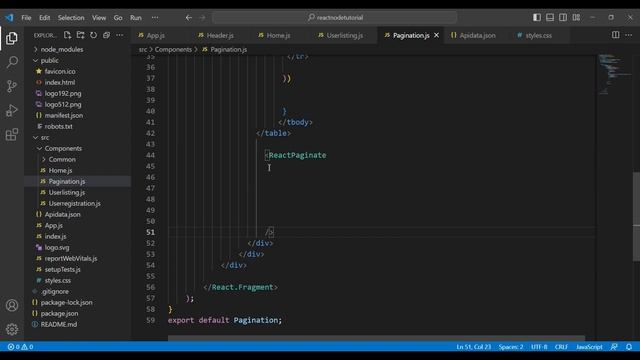The width and height of the screenshot is (640, 360).
Task: Click the code minimap preview
Action: point(614,73)
